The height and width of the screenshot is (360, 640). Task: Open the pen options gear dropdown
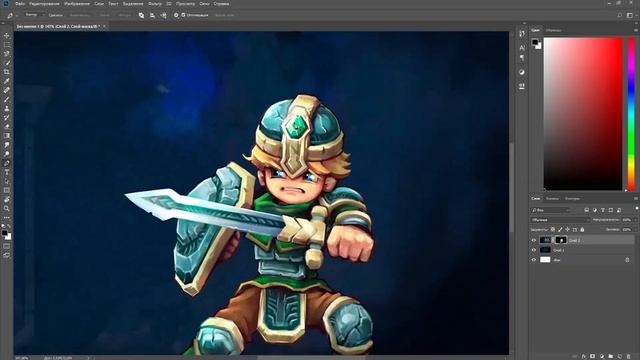pyautogui.click(x=176, y=15)
